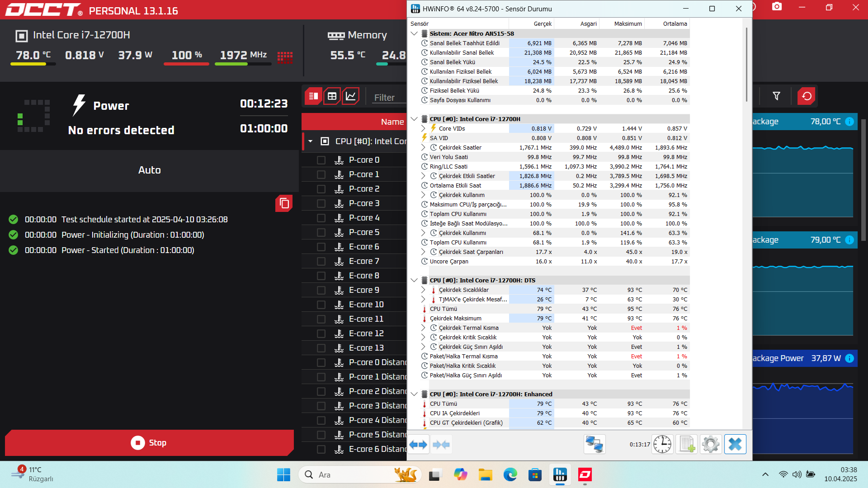The width and height of the screenshot is (868, 488).
Task: Click the HWiNFO expand columns arrows icon
Action: [x=418, y=445]
